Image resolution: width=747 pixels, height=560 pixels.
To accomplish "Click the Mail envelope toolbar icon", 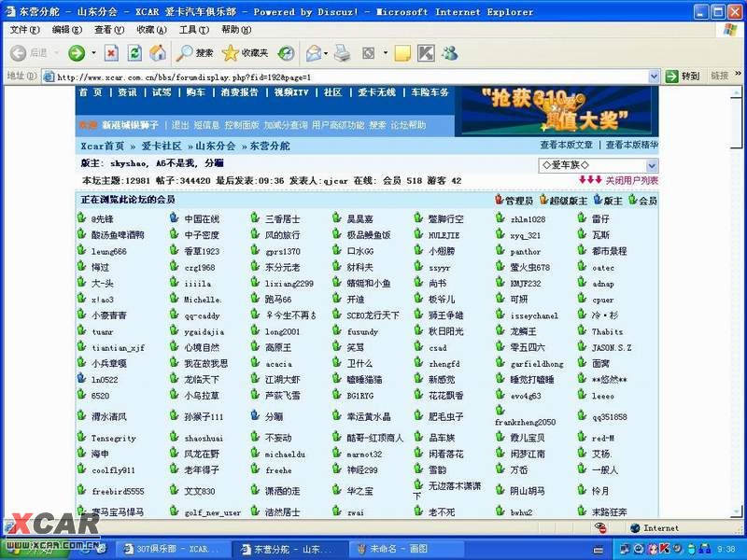I will click(x=313, y=53).
